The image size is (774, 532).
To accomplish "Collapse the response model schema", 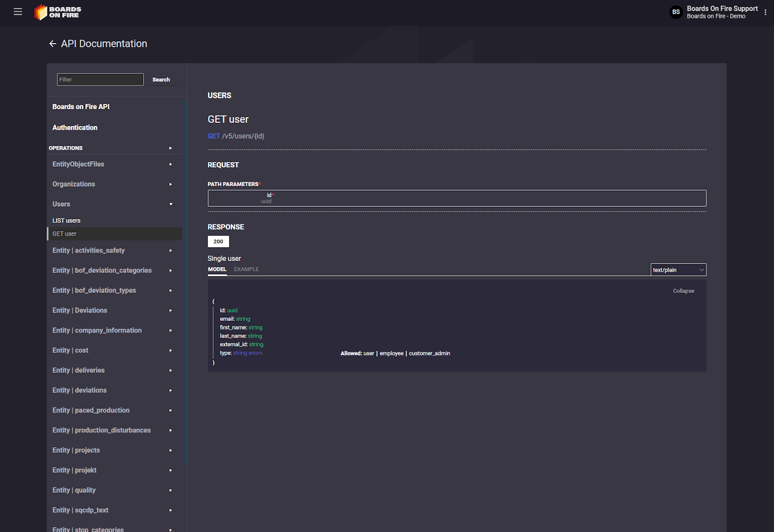I will point(683,291).
